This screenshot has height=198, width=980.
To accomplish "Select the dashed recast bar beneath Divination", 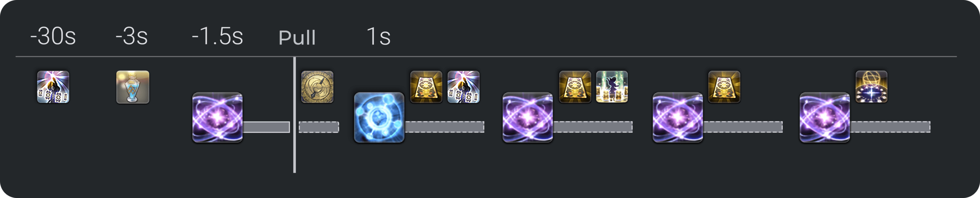I will [890, 127].
